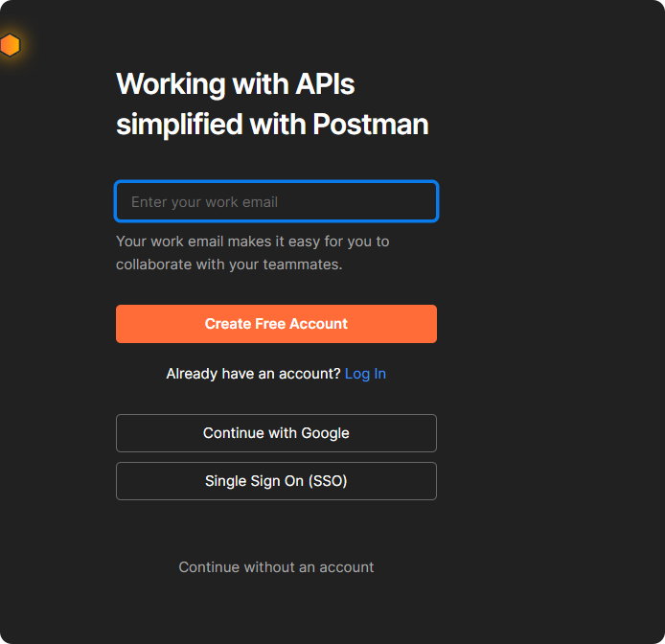Click Continue without an account
Screen dimensions: 665x644
pyautogui.click(x=276, y=567)
